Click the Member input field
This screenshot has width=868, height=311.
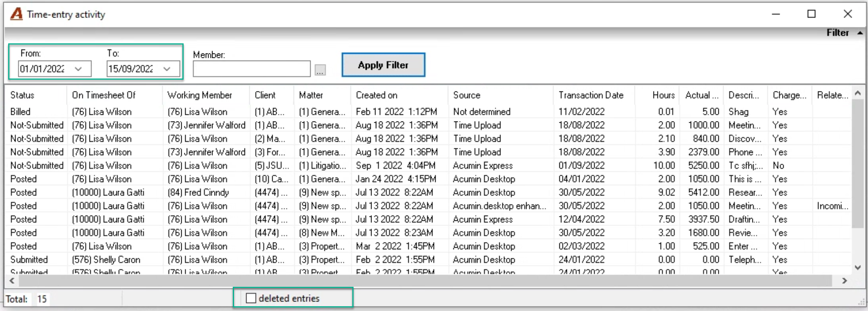click(x=252, y=69)
